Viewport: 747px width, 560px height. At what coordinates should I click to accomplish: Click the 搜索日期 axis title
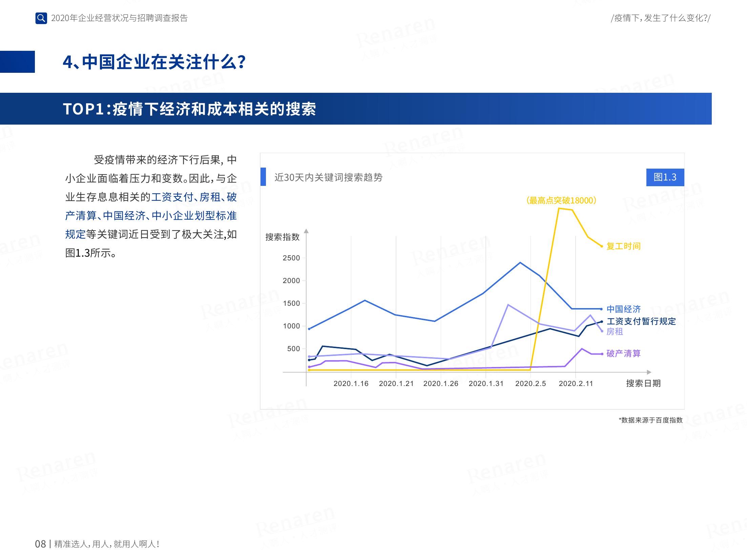pyautogui.click(x=643, y=383)
